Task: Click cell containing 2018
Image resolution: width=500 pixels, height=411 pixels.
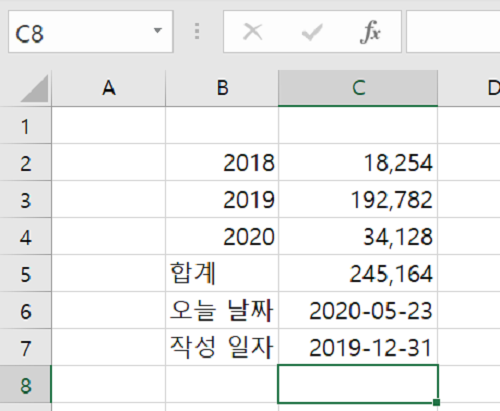Action: click(x=222, y=163)
